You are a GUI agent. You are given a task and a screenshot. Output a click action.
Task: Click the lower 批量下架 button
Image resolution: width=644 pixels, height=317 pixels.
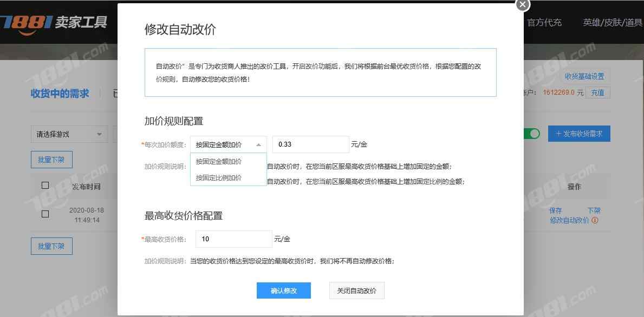[x=51, y=247]
